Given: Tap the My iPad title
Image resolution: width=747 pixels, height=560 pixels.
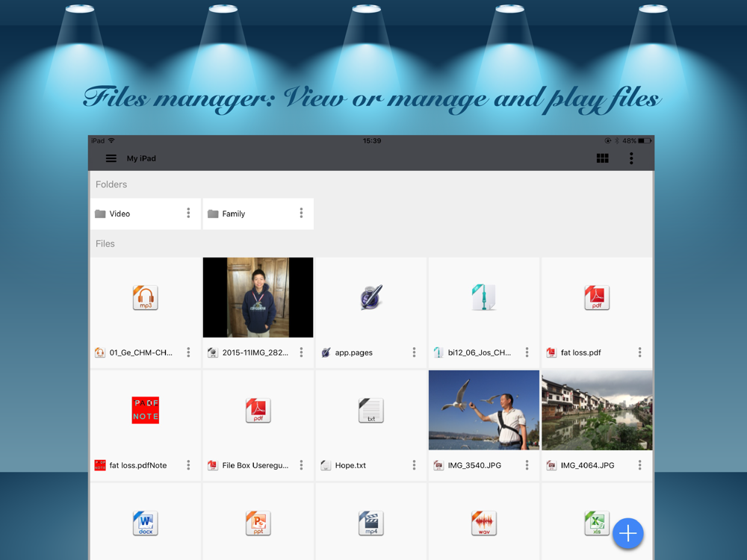Looking at the screenshot, I should [x=141, y=158].
